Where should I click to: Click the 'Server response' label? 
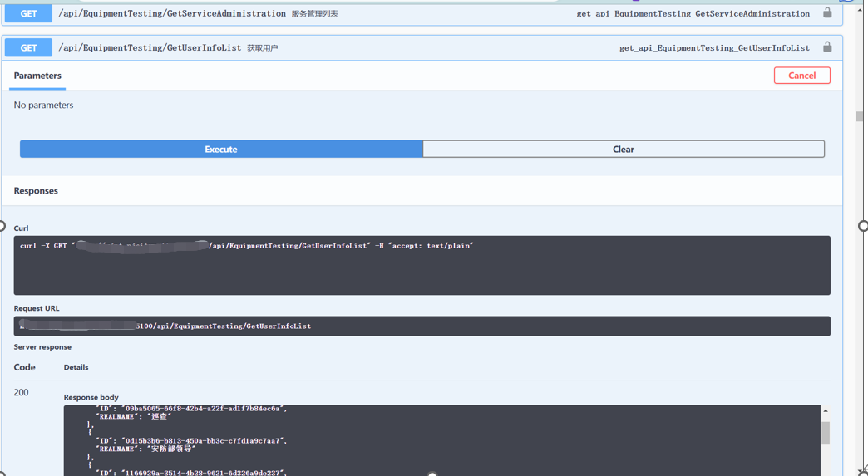[x=42, y=347]
